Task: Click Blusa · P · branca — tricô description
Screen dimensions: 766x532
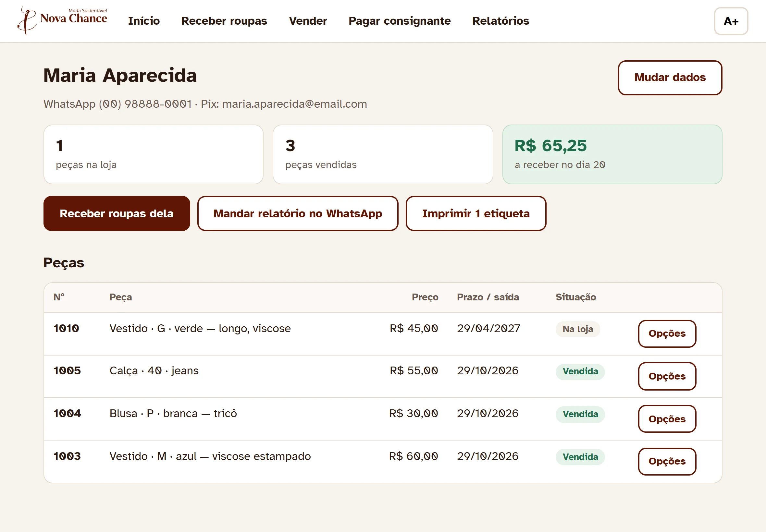Action: [x=173, y=414]
